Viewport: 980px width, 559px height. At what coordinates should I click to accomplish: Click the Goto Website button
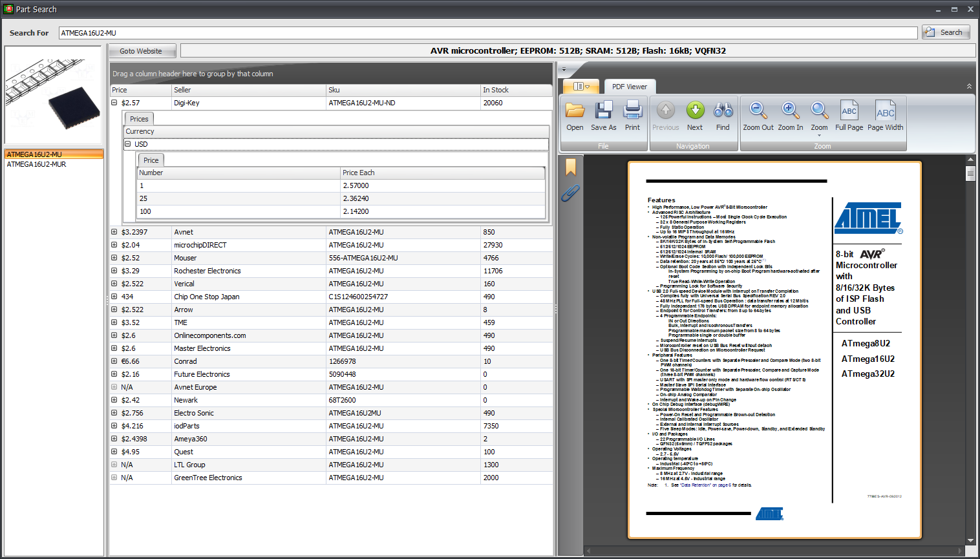tap(141, 51)
